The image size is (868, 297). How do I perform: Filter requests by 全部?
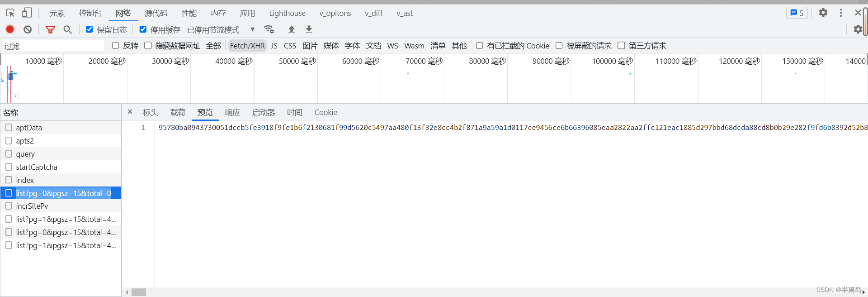click(213, 46)
